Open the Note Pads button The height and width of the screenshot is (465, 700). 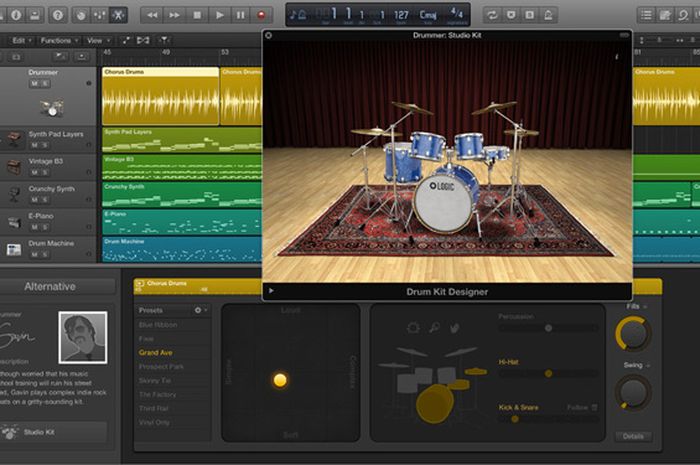click(x=665, y=15)
